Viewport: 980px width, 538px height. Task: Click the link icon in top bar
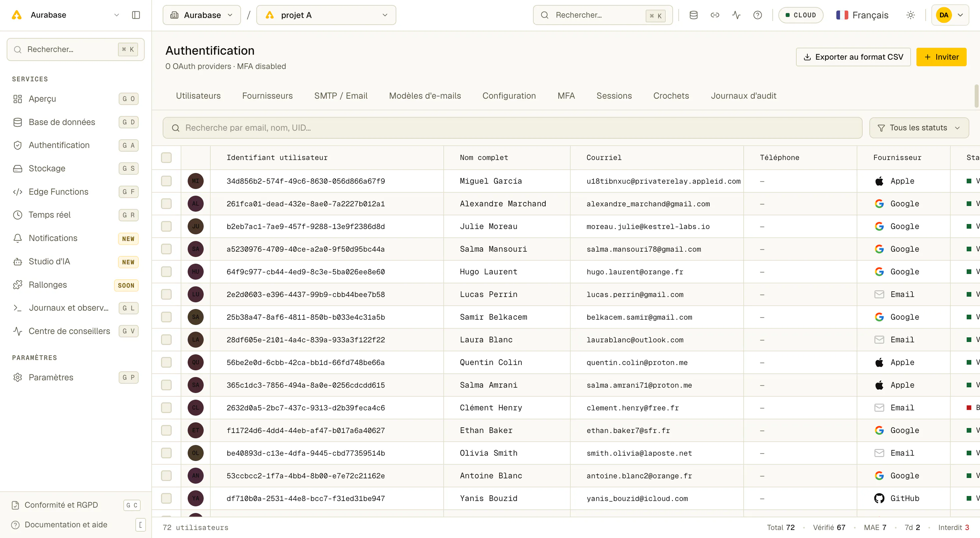(x=715, y=15)
